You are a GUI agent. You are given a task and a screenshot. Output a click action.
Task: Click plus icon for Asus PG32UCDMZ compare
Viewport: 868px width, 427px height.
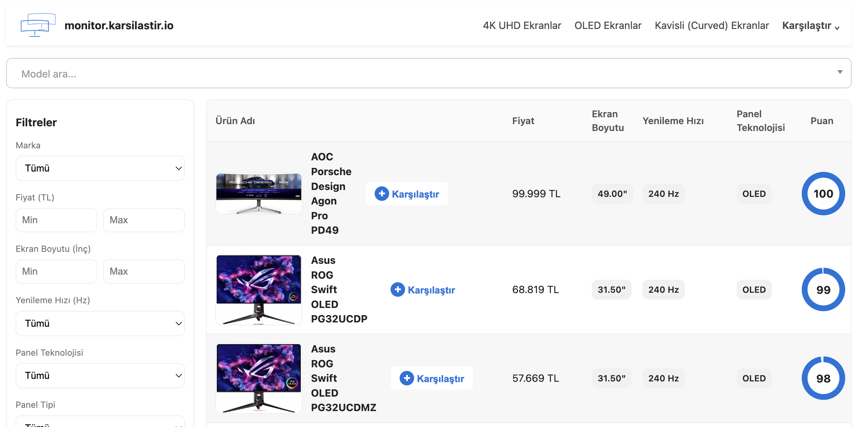point(406,378)
